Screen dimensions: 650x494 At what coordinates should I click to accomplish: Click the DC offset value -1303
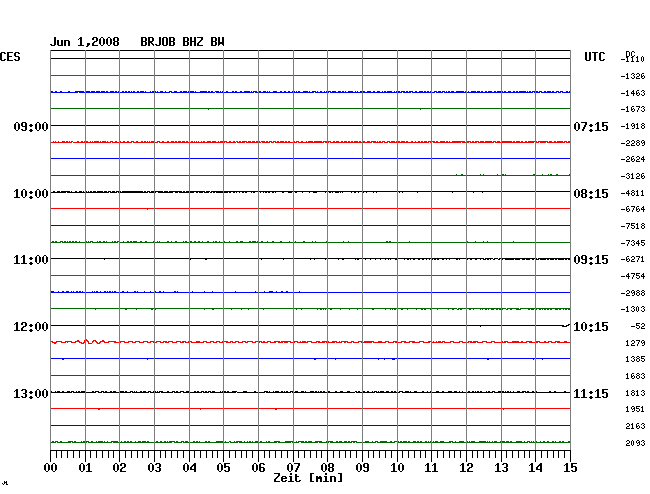[x=633, y=310]
